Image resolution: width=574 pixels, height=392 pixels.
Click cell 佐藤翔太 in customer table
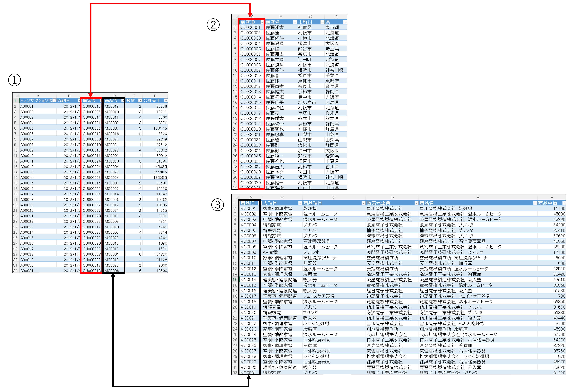tap(275, 28)
